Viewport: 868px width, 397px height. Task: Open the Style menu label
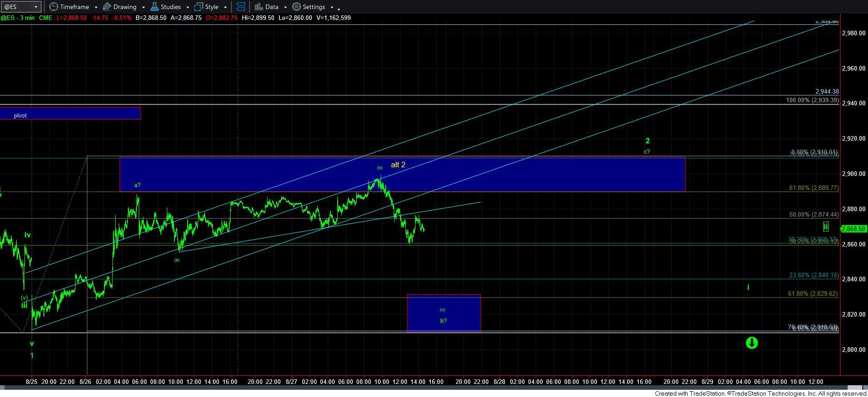212,7
